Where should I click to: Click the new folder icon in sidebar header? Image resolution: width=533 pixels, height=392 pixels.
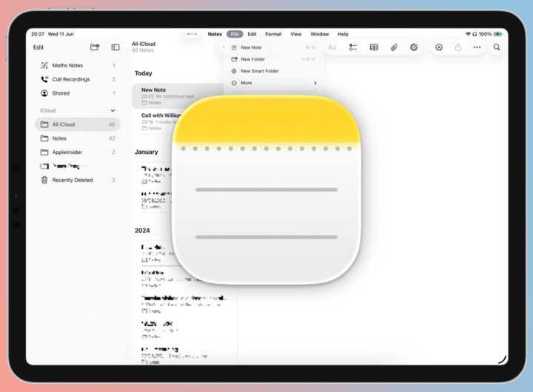coord(95,47)
